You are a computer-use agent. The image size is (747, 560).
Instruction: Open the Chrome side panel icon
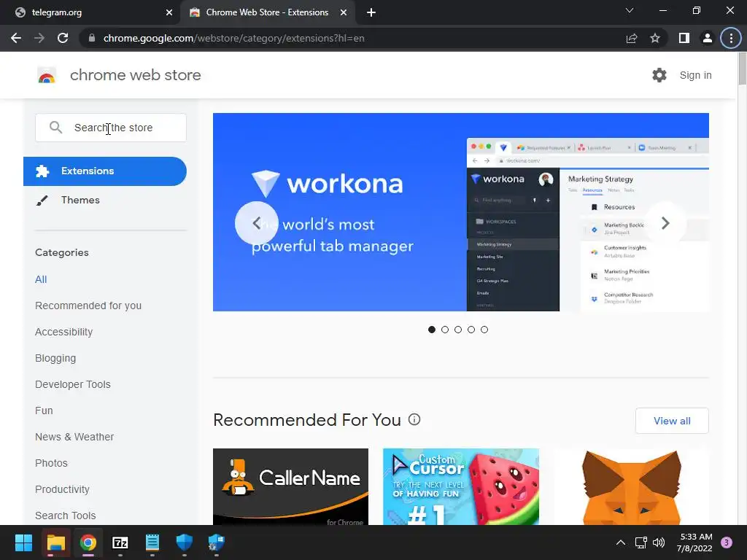pos(684,38)
